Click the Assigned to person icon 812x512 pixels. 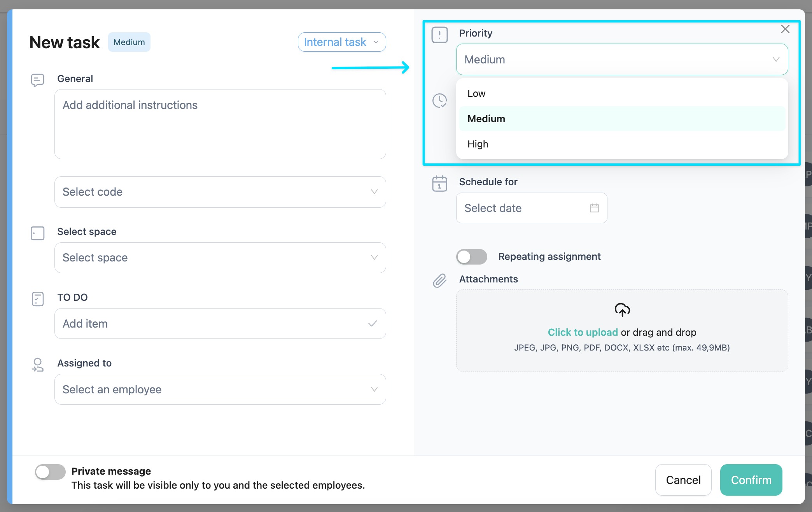pyautogui.click(x=37, y=365)
